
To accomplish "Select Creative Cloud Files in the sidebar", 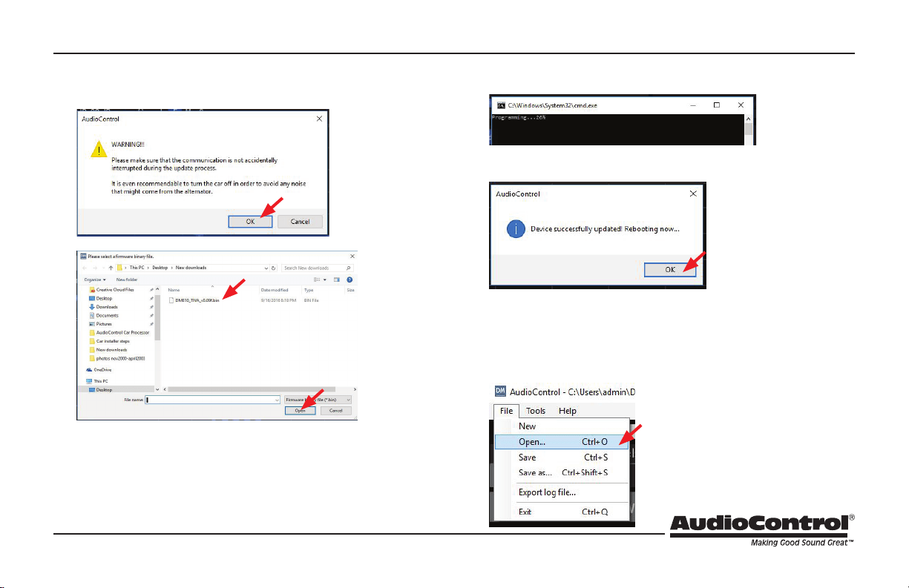I will tap(115, 290).
